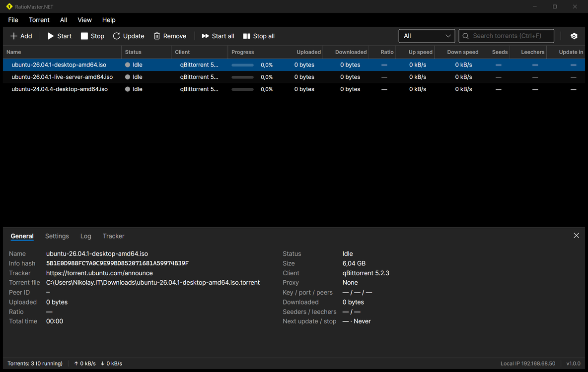Click the tracker URL torrent.ubuntu.com/announce
Viewport: 588px width, 372px height.
(99, 273)
